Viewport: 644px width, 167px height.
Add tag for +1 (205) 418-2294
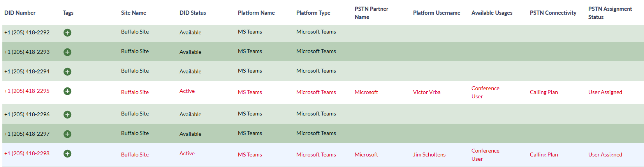coord(67,72)
